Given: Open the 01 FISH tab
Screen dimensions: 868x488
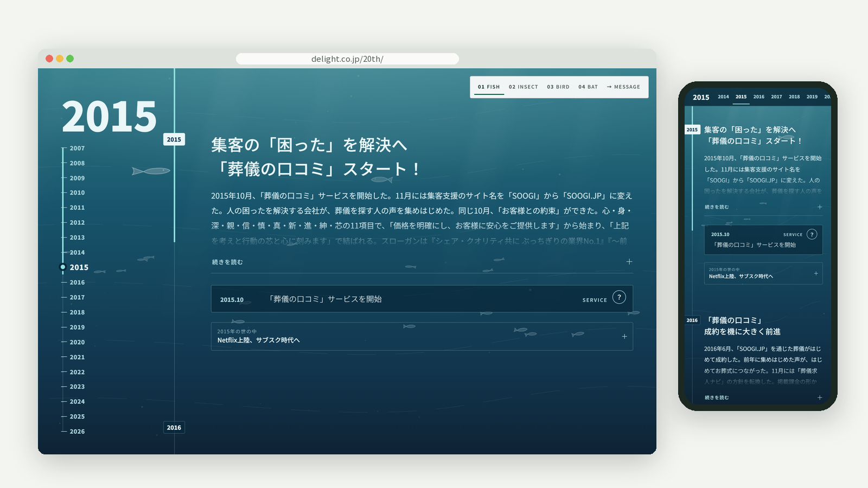Looking at the screenshot, I should coord(489,87).
